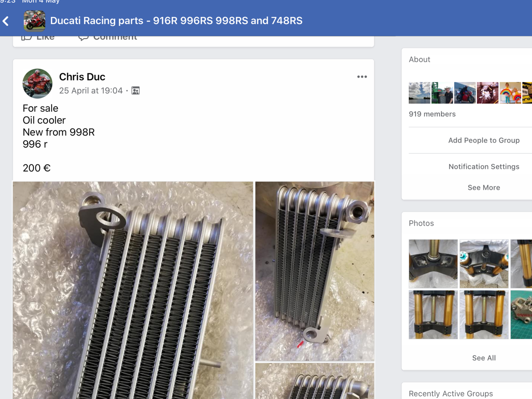Image resolution: width=532 pixels, height=399 pixels.
Task: Open bottom-left gold forks photo thumbnail
Action: [433, 315]
